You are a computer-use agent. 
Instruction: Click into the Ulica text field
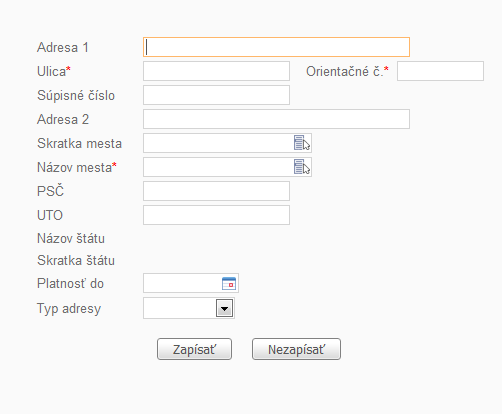[216, 71]
